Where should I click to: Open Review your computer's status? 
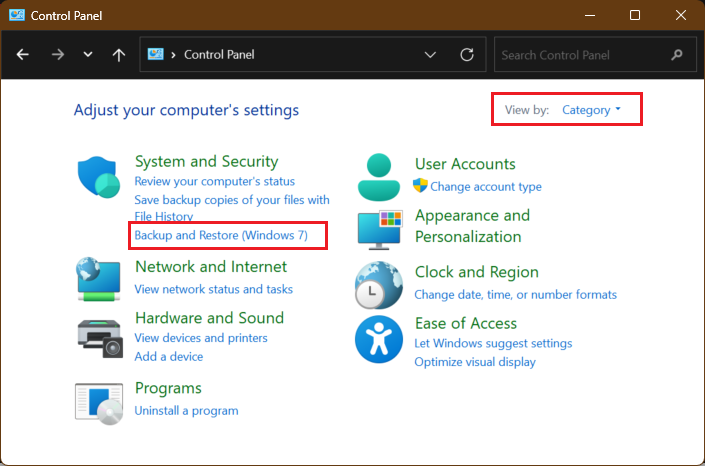coord(214,181)
